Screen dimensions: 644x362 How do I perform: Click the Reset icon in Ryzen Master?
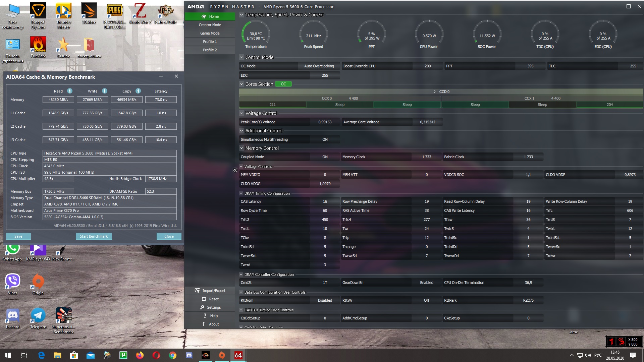[204, 299]
